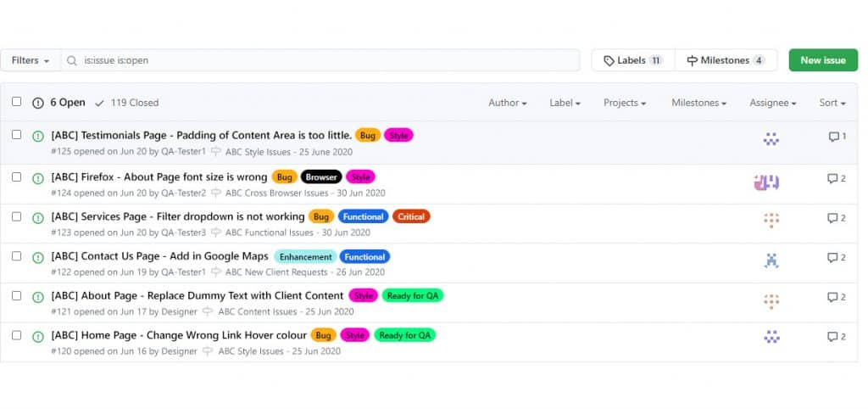This screenshot has height=409, width=868.
Task: Open the Labels 11 page
Action: (x=633, y=60)
